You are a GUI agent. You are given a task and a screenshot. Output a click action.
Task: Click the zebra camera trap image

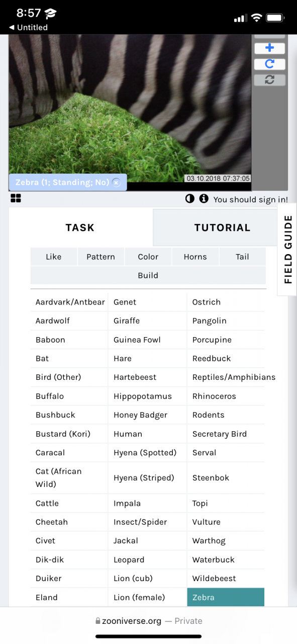pos(130,108)
